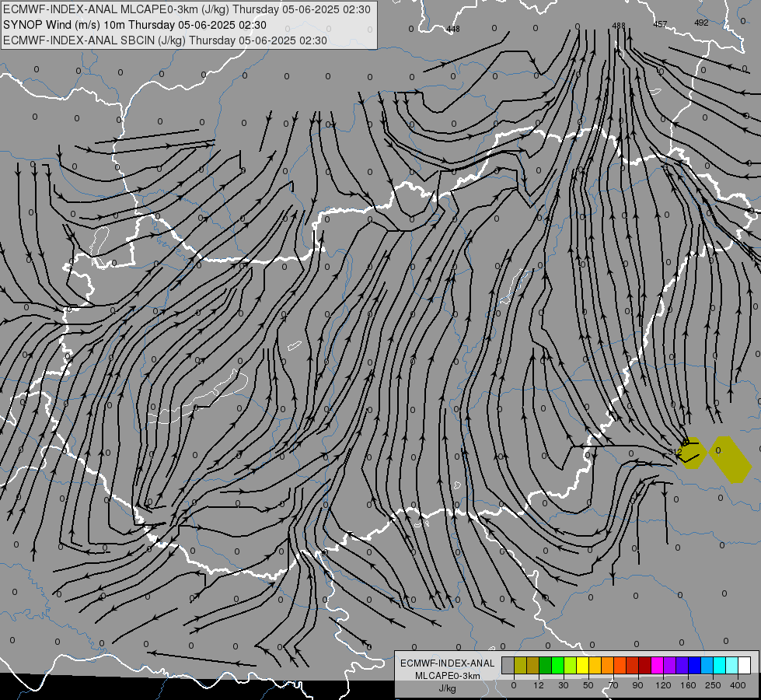Click the map value 457
Image resolution: width=761 pixels, height=700 pixels.
(660, 24)
